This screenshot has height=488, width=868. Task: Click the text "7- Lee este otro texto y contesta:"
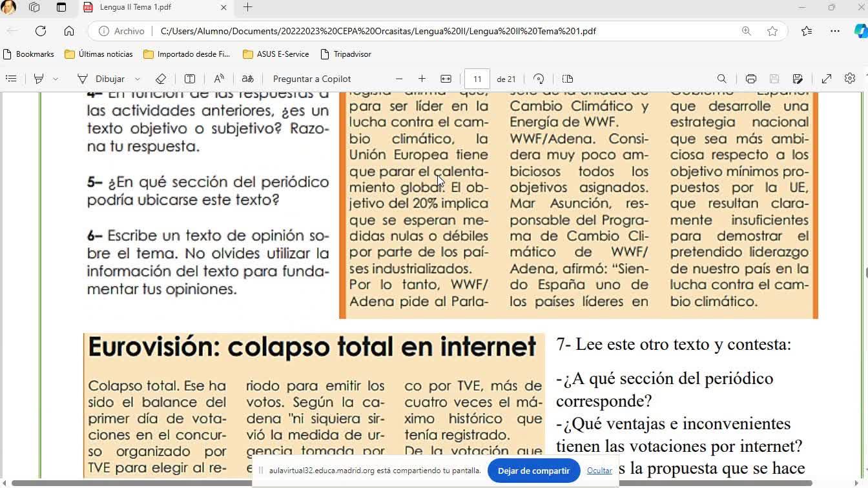pos(674,344)
